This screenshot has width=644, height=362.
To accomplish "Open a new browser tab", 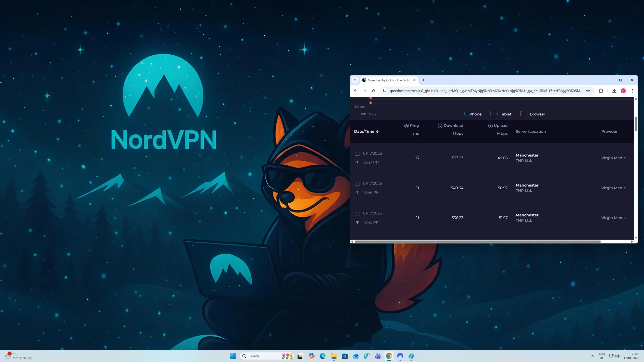I will coord(423,80).
